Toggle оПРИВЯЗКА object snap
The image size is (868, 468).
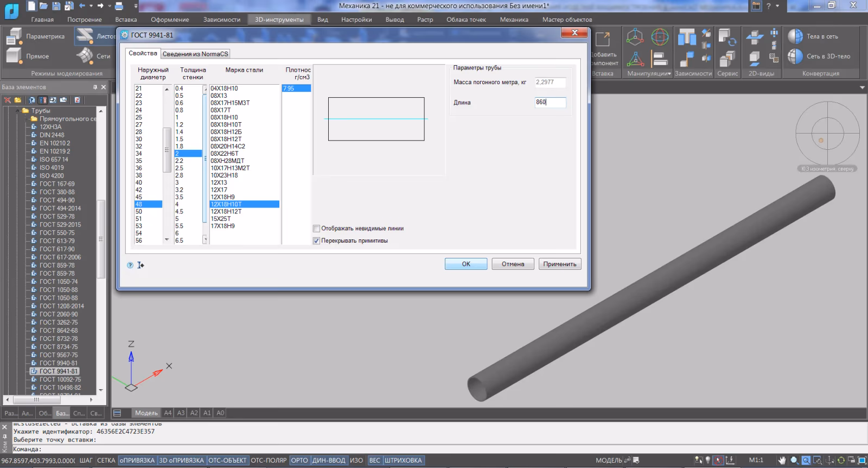(x=137, y=460)
